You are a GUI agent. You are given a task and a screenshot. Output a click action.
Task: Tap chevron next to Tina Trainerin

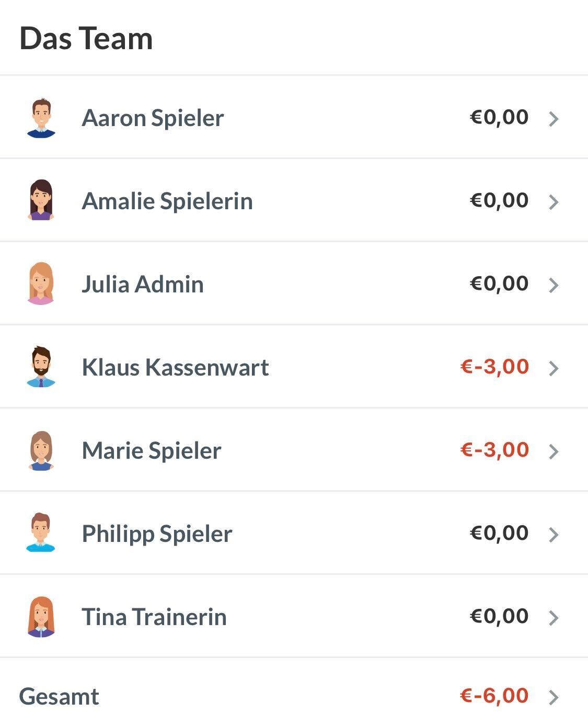pos(554,618)
